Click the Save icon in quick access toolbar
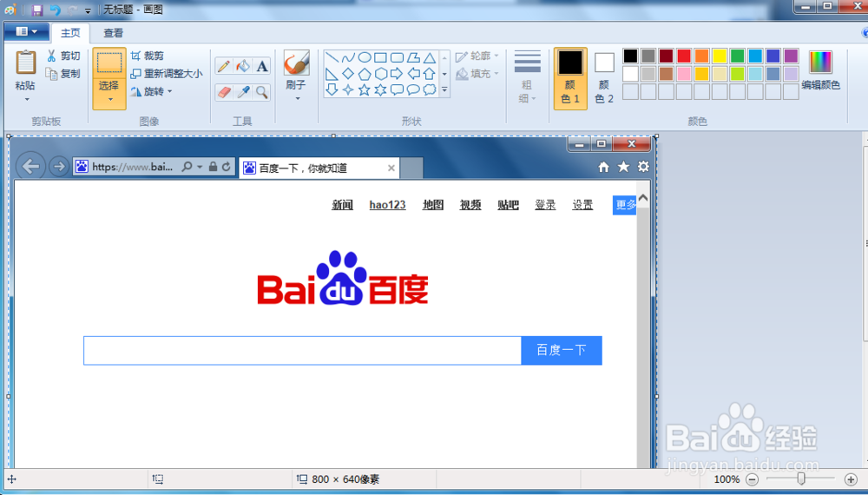 [x=37, y=10]
